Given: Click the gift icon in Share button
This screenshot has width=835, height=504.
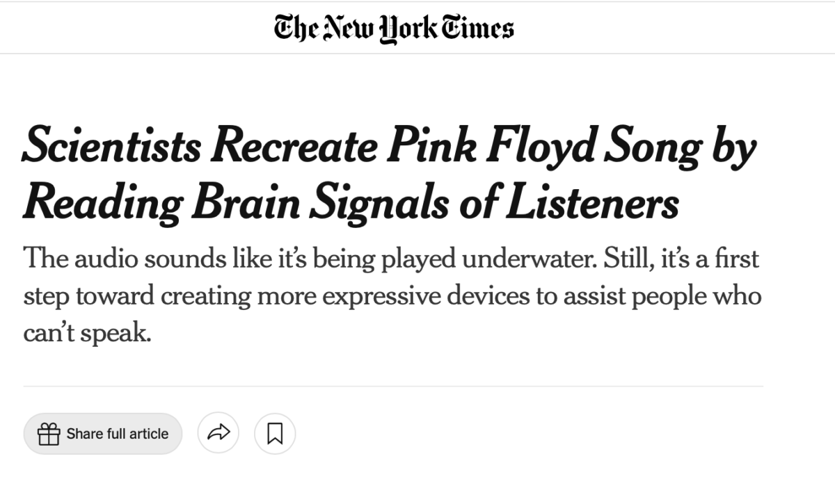Looking at the screenshot, I should (49, 434).
